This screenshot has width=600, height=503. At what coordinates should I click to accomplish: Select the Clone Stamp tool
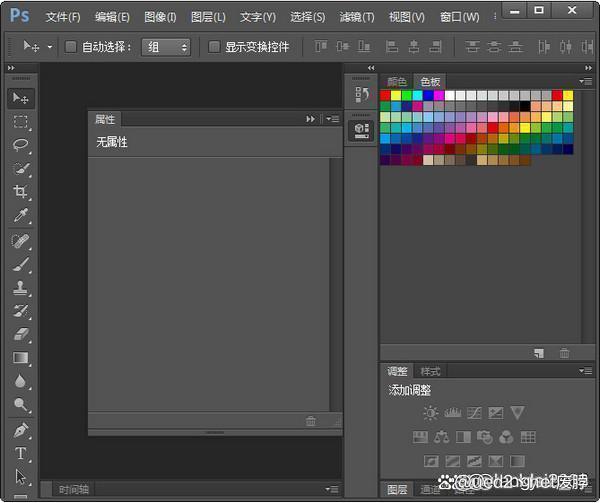(x=21, y=288)
